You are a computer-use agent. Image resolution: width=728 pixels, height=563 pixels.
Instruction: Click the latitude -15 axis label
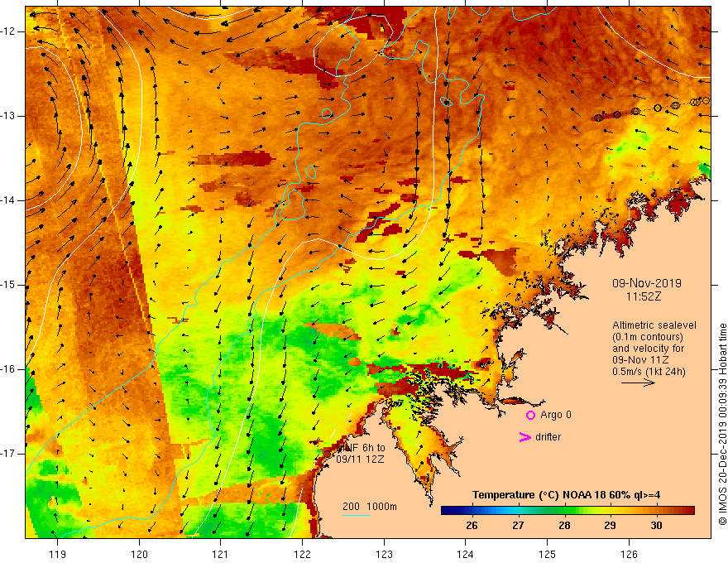8,285
